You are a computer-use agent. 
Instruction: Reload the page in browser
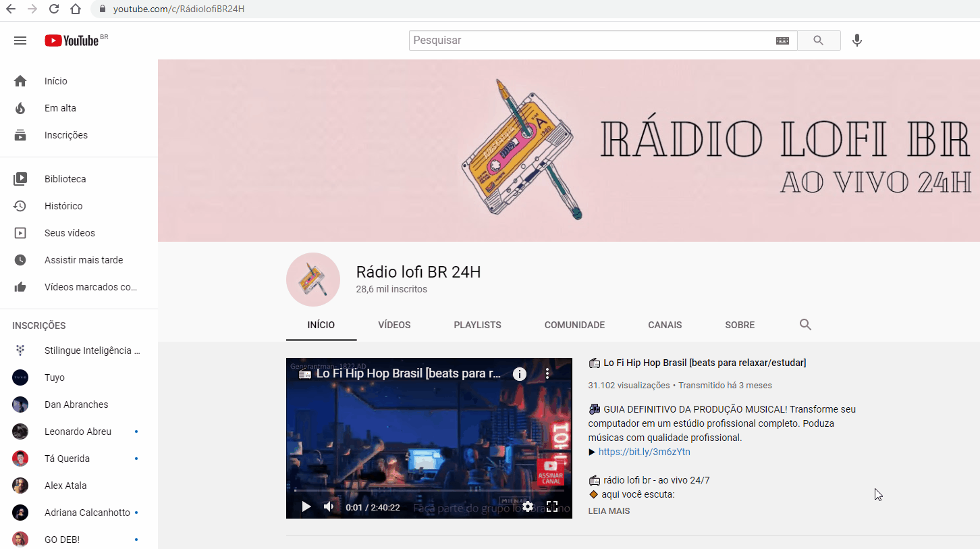[54, 9]
